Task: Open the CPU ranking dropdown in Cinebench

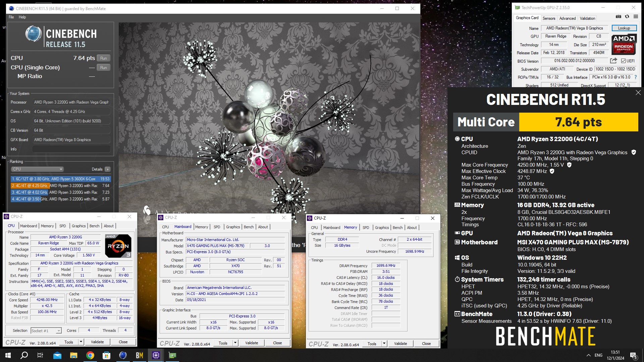Action: [x=38, y=169]
